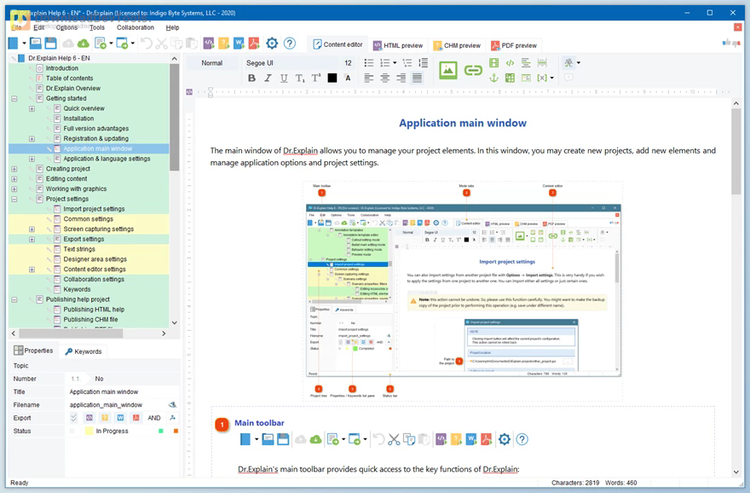Click the align right icon
The width and height of the screenshot is (750, 493).
(x=401, y=78)
